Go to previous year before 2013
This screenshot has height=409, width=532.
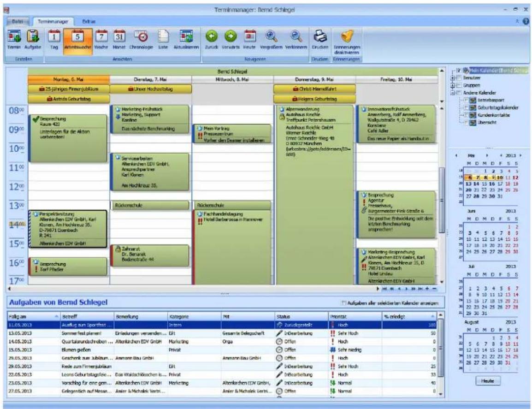pyautogui.click(x=501, y=155)
